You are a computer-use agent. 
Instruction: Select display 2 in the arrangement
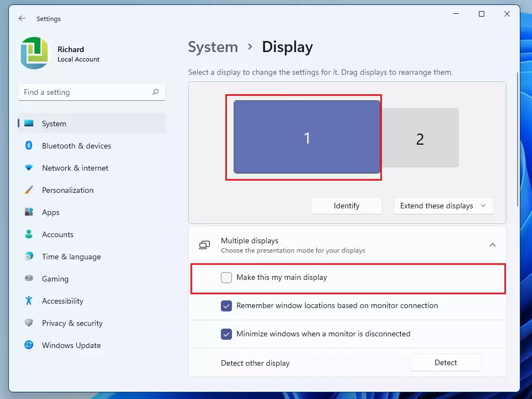[420, 138]
